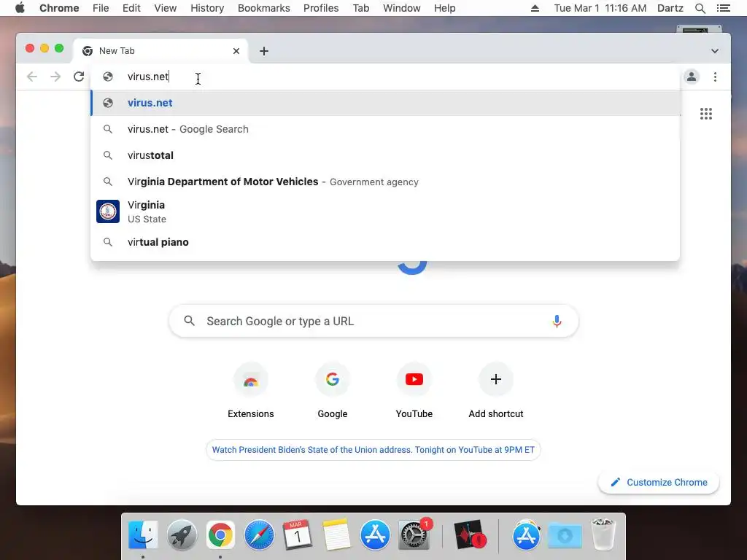Select the Virginia US State suggestion

pos(385,211)
